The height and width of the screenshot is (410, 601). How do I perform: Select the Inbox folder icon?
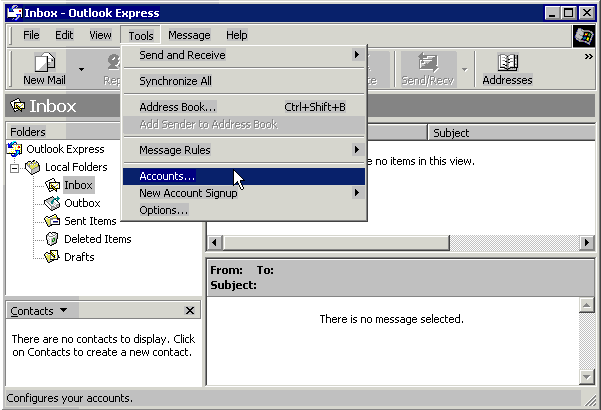click(53, 185)
